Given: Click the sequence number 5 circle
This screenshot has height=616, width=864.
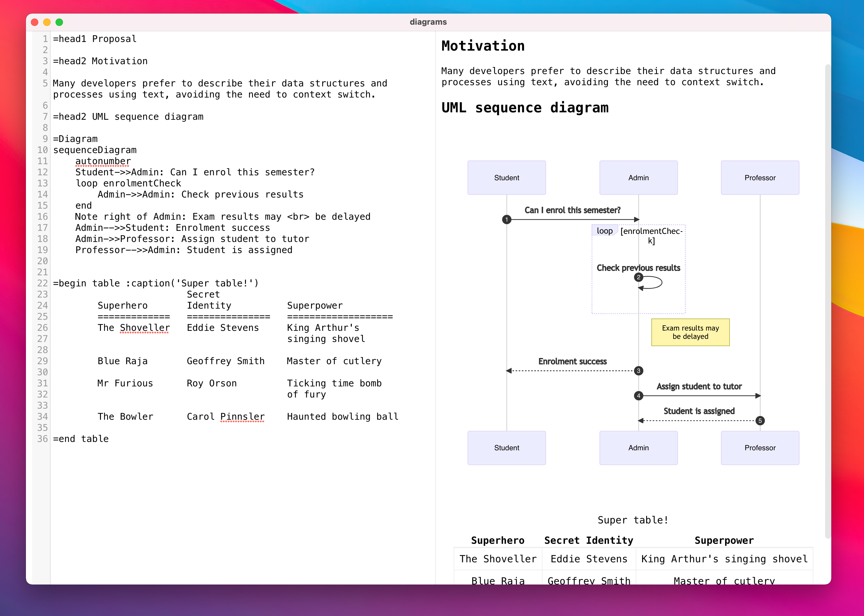Looking at the screenshot, I should point(760,421).
